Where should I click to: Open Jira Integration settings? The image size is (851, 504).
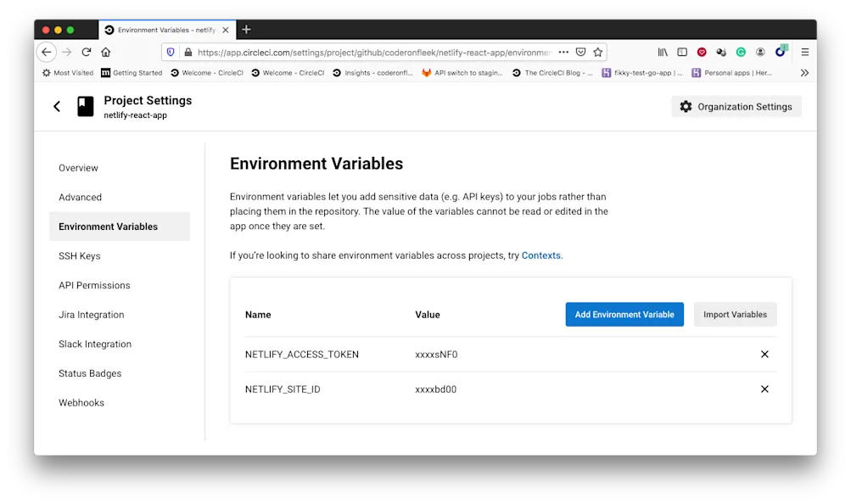pyautogui.click(x=91, y=314)
